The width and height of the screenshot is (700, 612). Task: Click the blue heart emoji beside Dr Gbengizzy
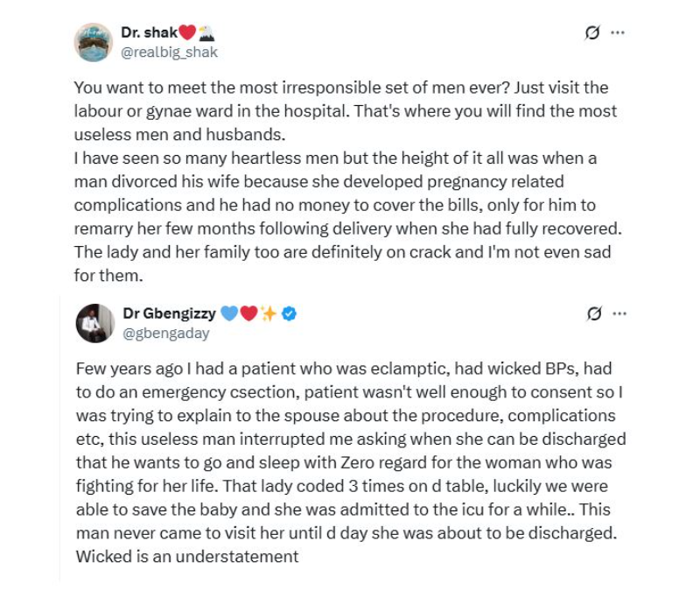pos(229,313)
